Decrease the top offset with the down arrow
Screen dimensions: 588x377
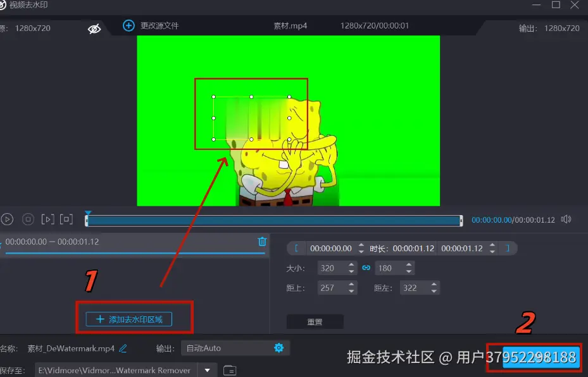pos(351,291)
